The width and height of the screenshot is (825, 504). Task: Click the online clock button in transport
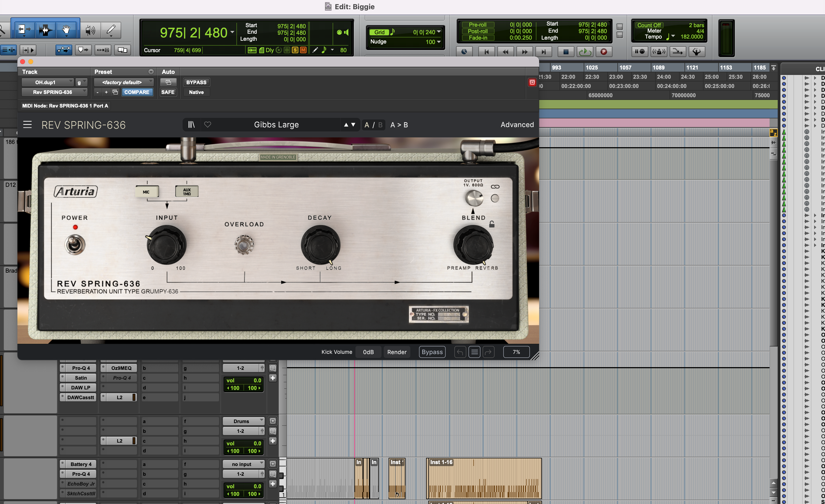coord(464,52)
